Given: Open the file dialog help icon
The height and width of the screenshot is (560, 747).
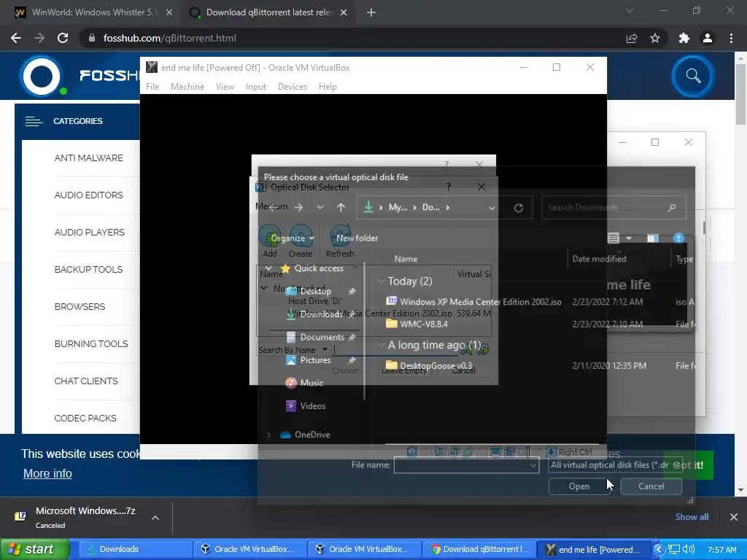Looking at the screenshot, I should pos(678,238).
